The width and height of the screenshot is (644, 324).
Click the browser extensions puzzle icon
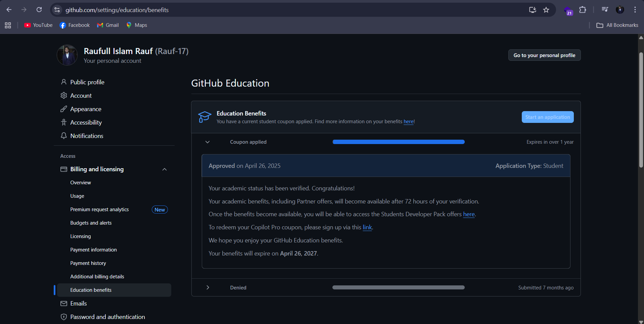click(583, 10)
